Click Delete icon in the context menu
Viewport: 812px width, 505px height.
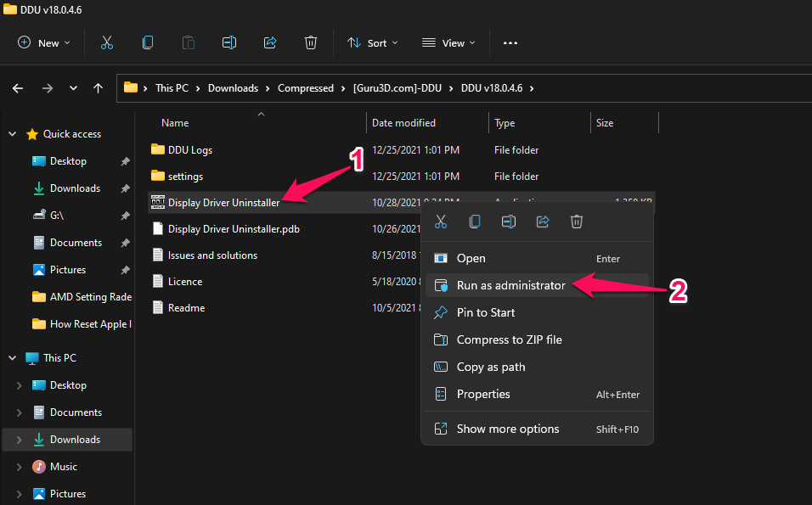click(x=577, y=222)
